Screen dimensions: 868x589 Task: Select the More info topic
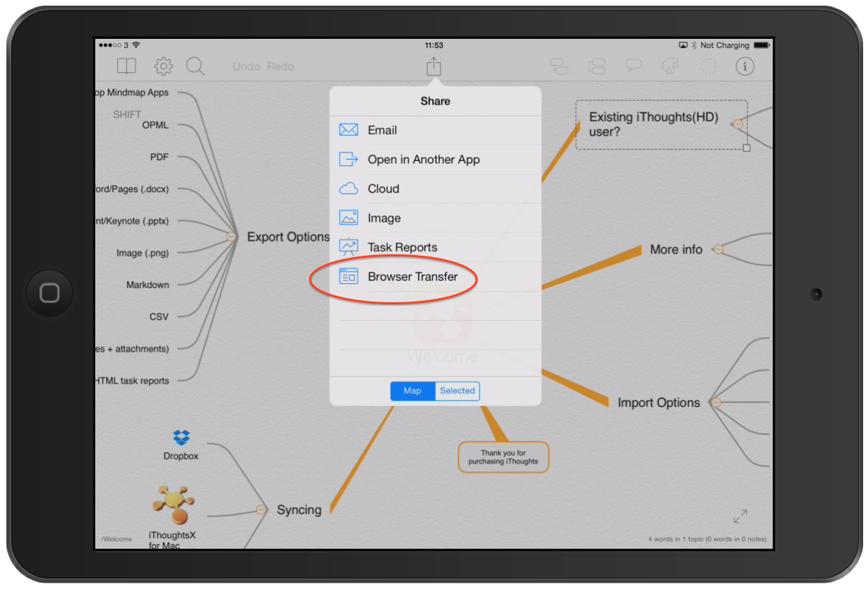coord(676,249)
